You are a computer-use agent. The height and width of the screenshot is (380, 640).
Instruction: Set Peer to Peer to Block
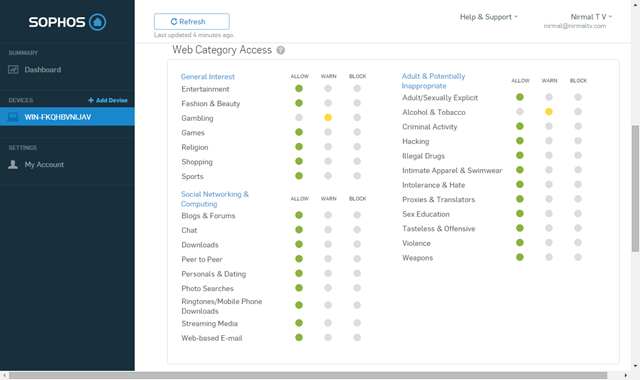357,259
